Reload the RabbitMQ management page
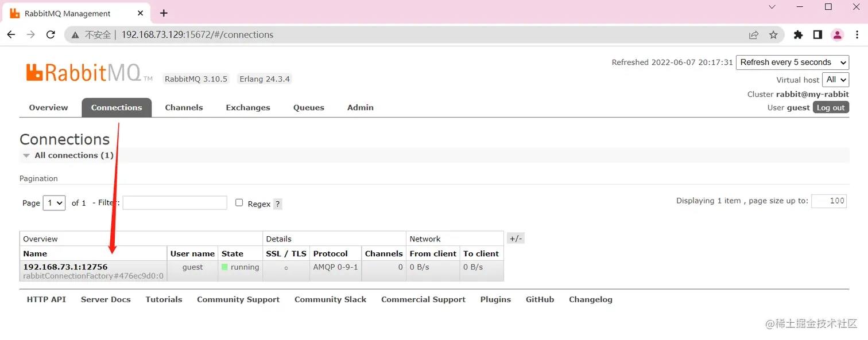Viewport: 868px width, 340px height. point(51,34)
